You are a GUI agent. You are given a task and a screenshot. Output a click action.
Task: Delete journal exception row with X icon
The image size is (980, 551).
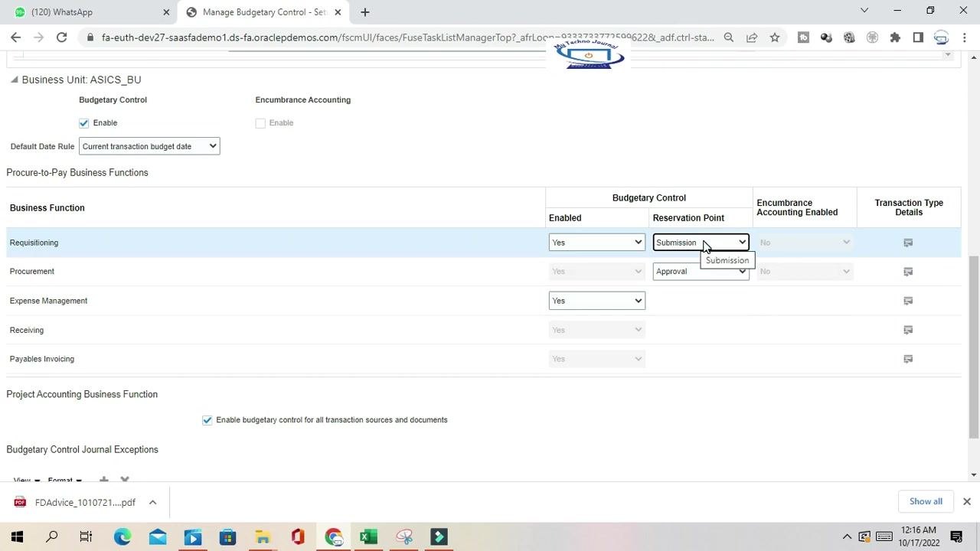125,480
